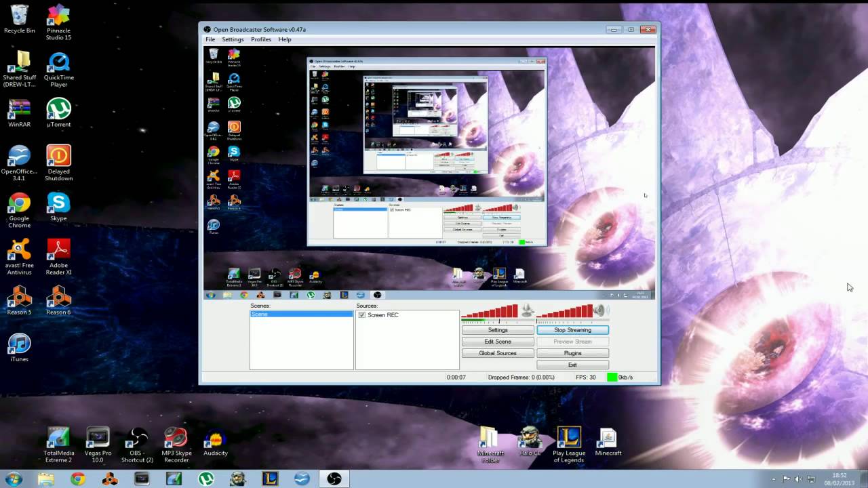The width and height of the screenshot is (868, 488).
Task: Open avast! Free Antivirus icon
Action: point(20,257)
